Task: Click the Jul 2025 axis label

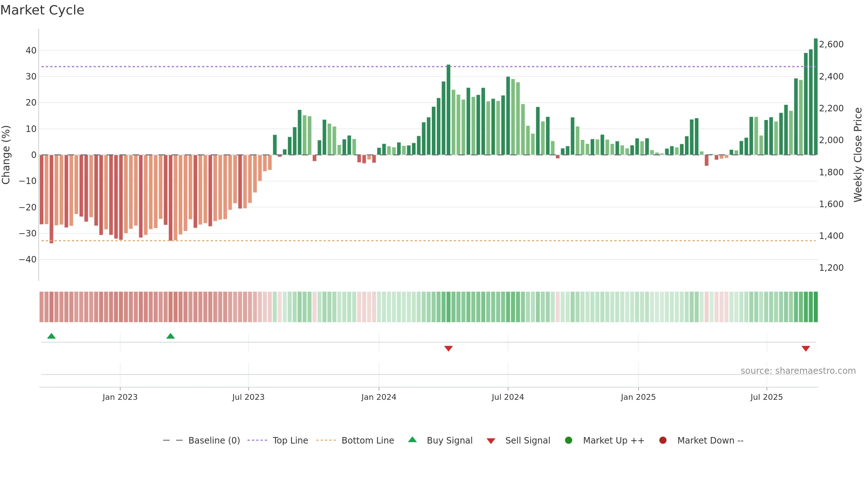Action: point(767,397)
